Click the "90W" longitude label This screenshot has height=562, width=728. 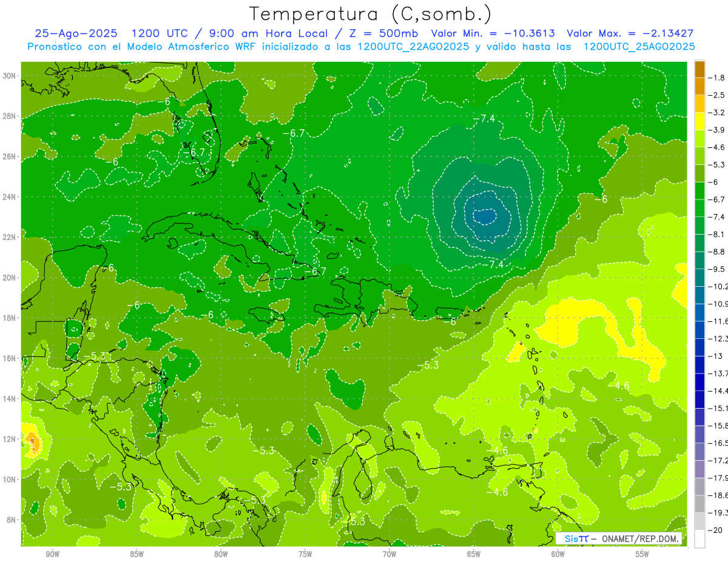52,554
